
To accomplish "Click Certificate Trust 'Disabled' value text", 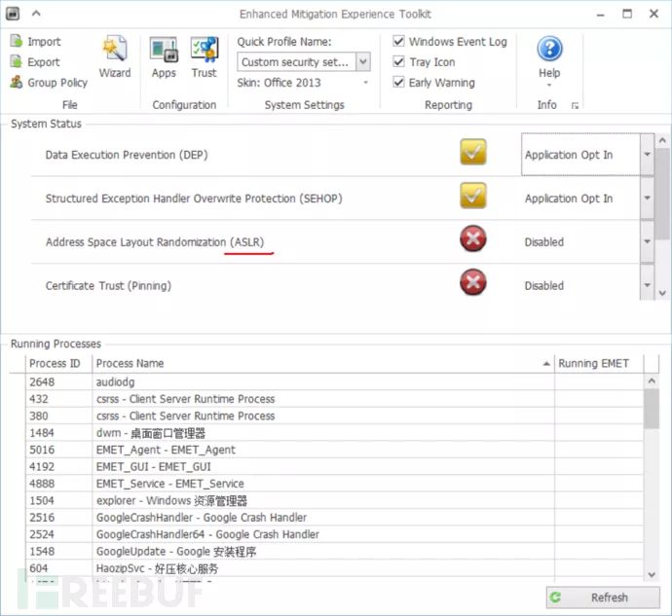I will click(544, 286).
